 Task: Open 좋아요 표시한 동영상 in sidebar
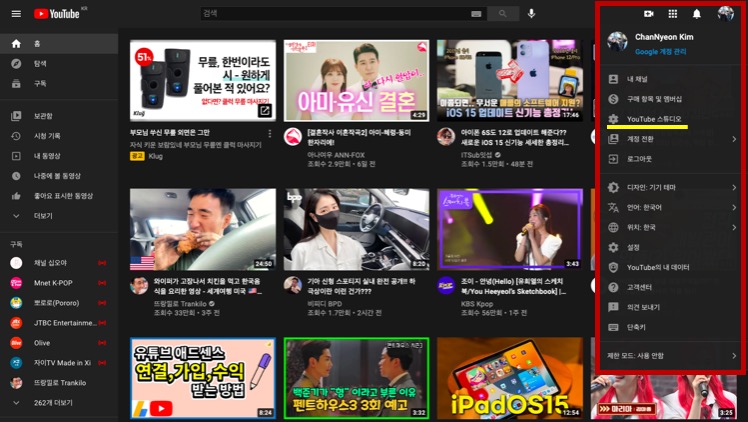[x=59, y=196]
